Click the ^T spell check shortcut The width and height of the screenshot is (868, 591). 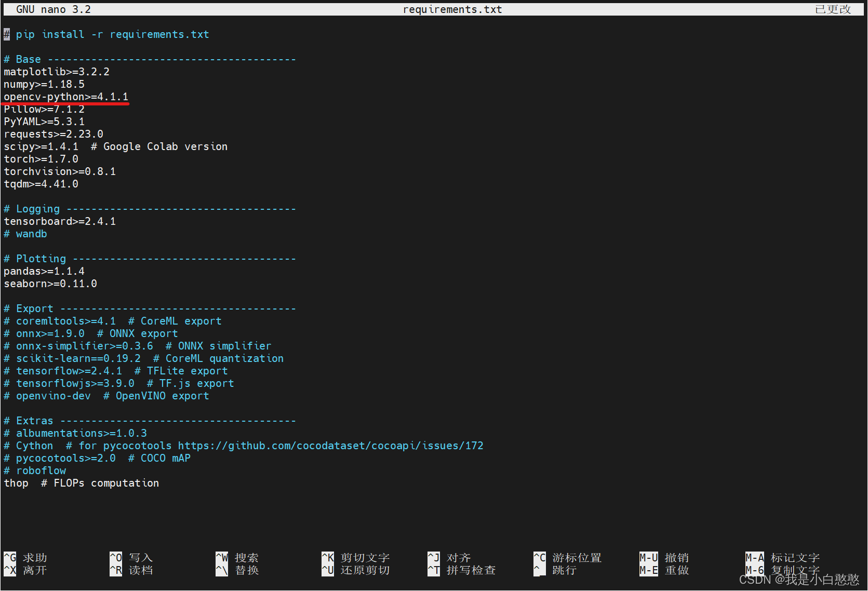pyautogui.click(x=462, y=570)
